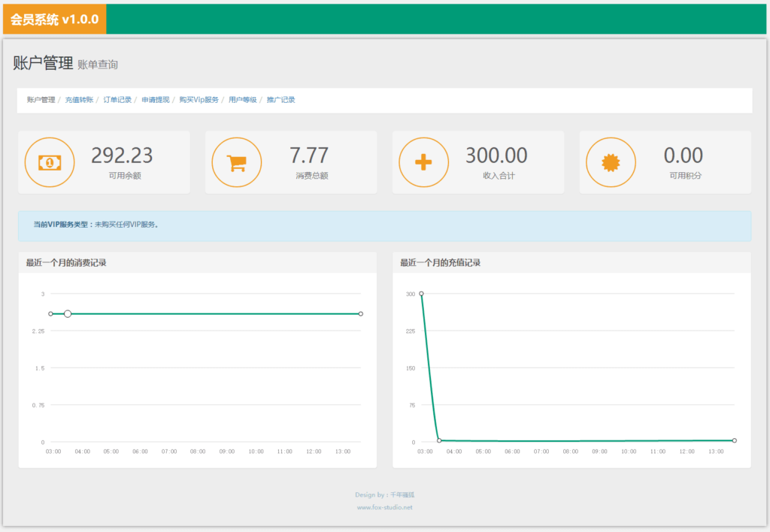Open the 订单记录 link
The height and width of the screenshot is (532, 770).
[x=117, y=100]
